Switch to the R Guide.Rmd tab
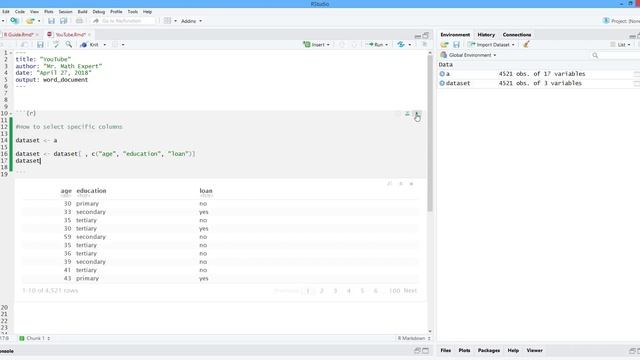Image resolution: width=640 pixels, height=360 pixels. coord(18,35)
